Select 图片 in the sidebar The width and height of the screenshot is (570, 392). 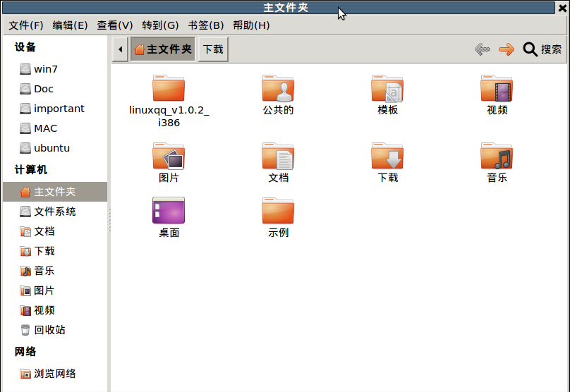tap(55, 290)
